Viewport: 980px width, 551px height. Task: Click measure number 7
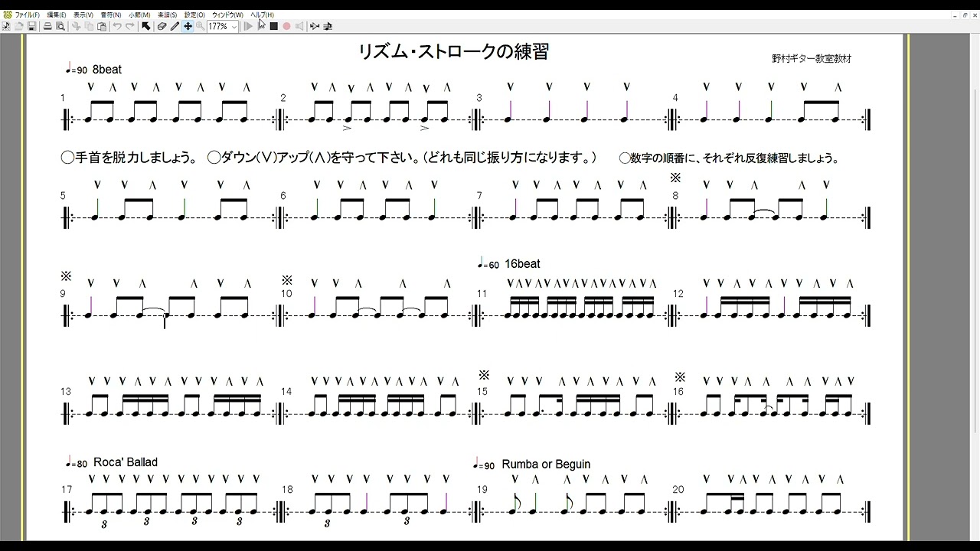coord(479,196)
